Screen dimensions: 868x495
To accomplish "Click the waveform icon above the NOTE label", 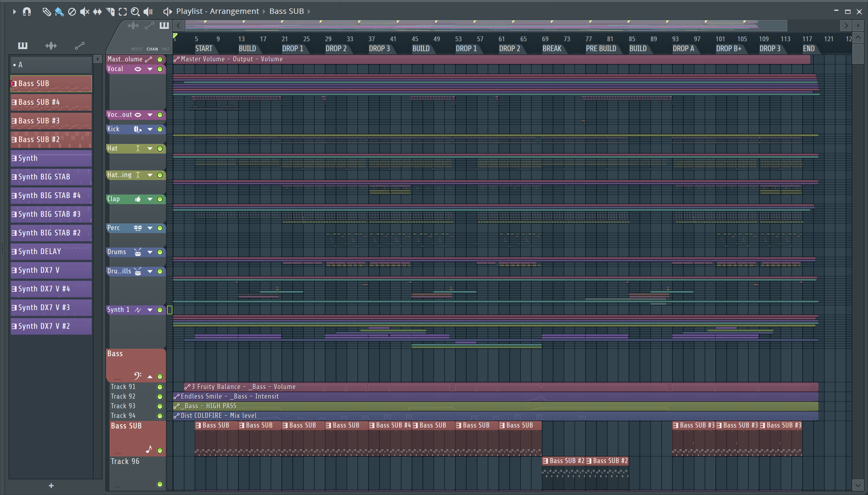I will click(133, 26).
